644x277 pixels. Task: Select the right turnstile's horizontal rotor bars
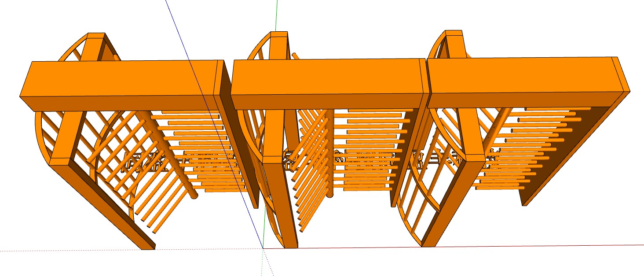tap(528, 145)
